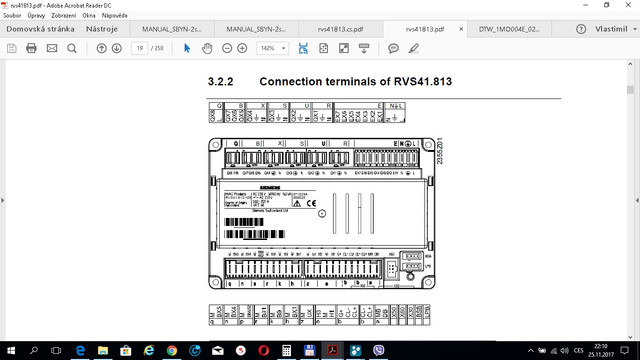Viewport: 640px width, 360px height.
Task: Switch to Nástroje view
Action: (x=102, y=29)
